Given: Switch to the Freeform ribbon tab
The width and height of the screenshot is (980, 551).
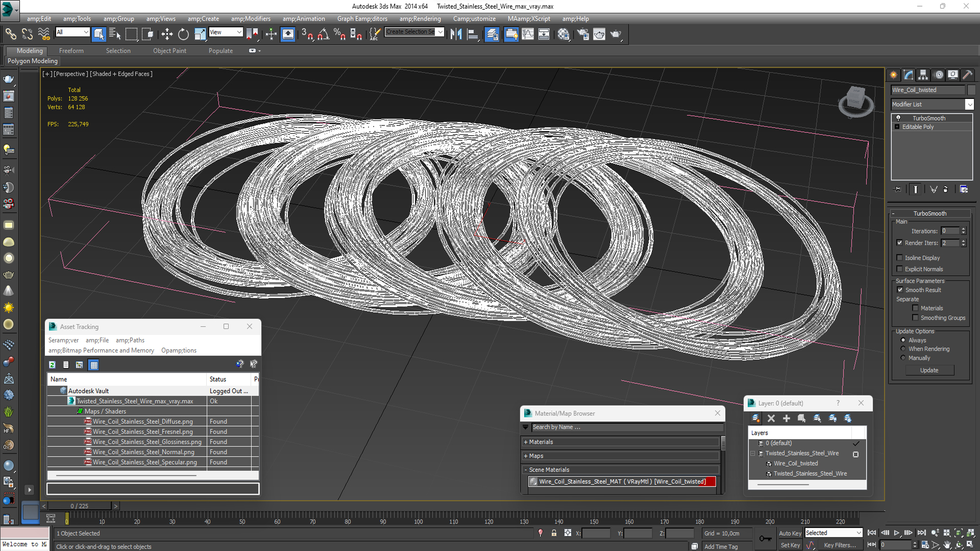Looking at the screenshot, I should coord(71,51).
